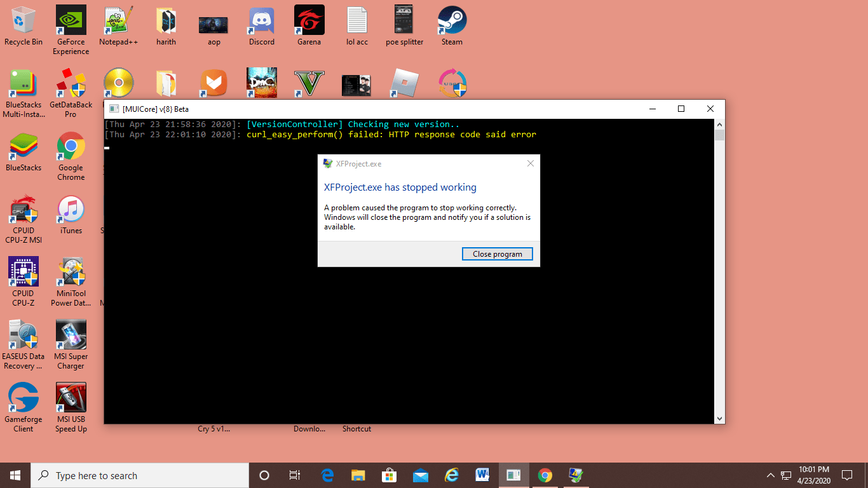Select BlueStacks Multi-Instance Manager icon
This screenshot has width=868, height=488.
click(24, 93)
